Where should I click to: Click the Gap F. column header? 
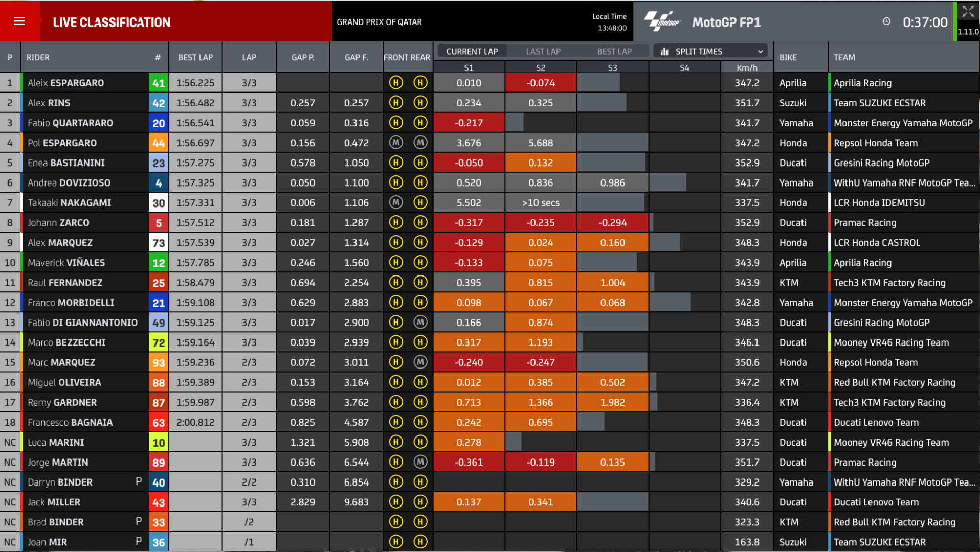pos(356,57)
